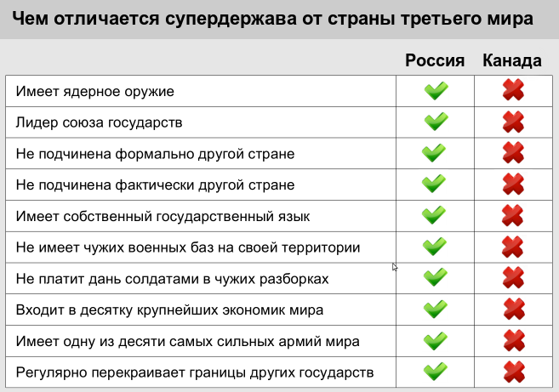The image size is (559, 392).
Task: Select the green check in "Не подчинена формально" row
Action: [434, 153]
